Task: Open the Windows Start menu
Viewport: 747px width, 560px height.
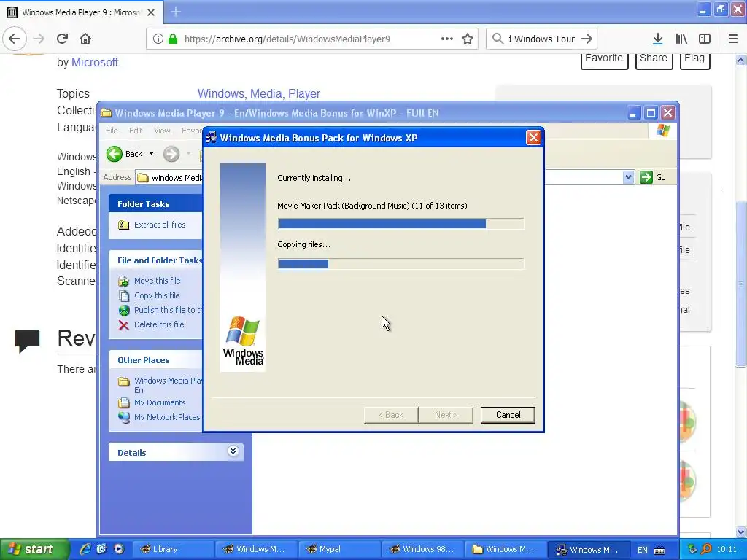Action: click(34, 549)
